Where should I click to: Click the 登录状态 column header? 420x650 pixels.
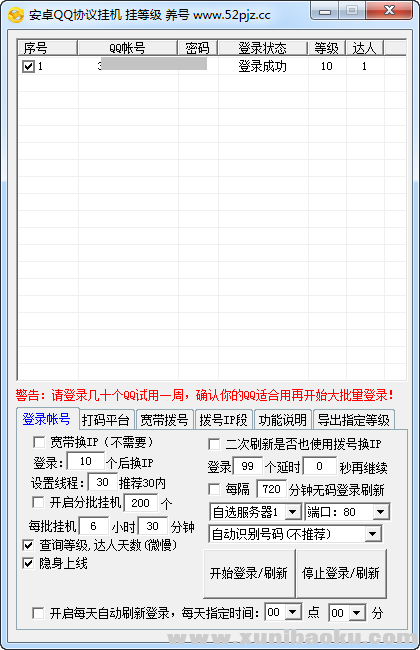pos(262,48)
